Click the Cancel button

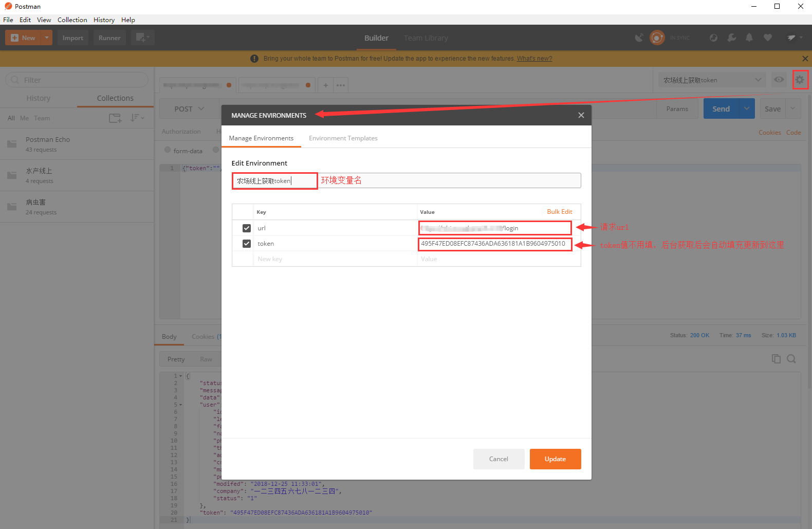[x=499, y=459]
